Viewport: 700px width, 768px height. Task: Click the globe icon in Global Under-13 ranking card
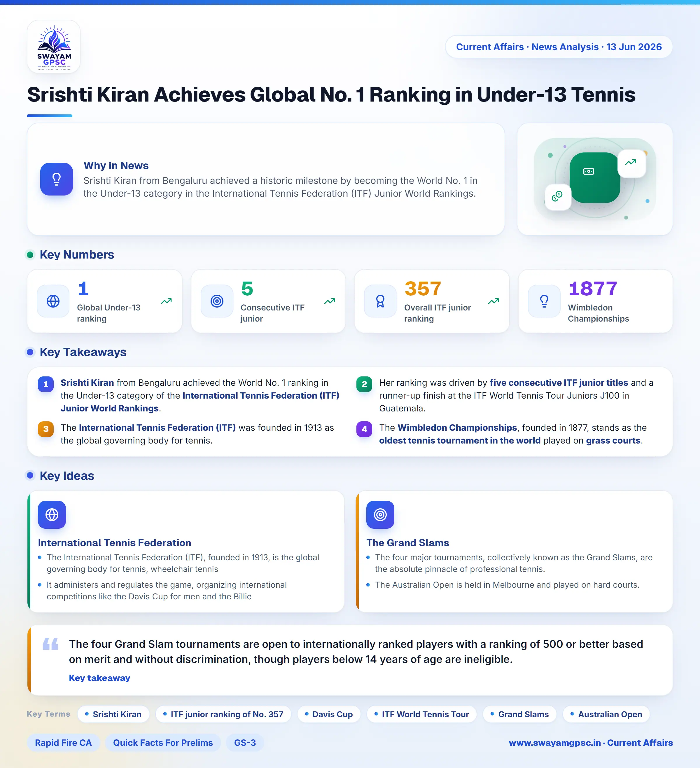click(53, 301)
